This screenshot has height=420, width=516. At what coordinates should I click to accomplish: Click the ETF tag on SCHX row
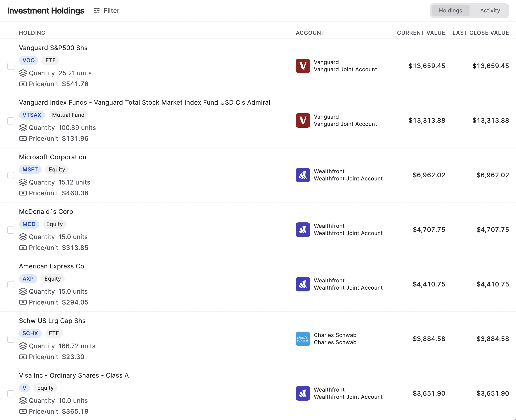[54, 333]
